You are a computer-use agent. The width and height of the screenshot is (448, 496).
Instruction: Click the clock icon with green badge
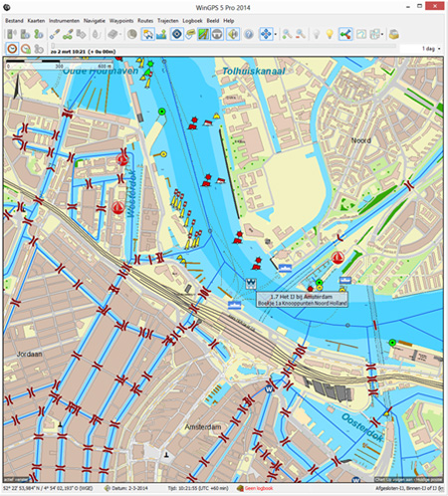tap(26, 49)
